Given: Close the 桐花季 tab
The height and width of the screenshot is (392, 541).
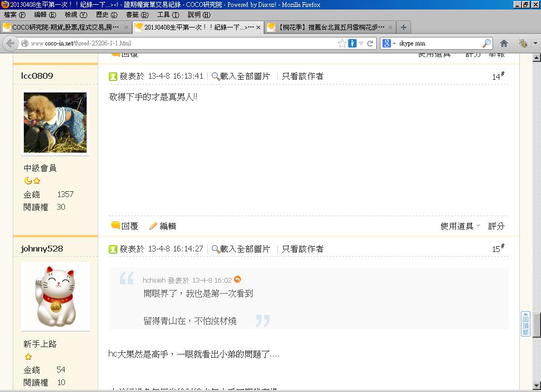Looking at the screenshot, I should click(x=390, y=27).
